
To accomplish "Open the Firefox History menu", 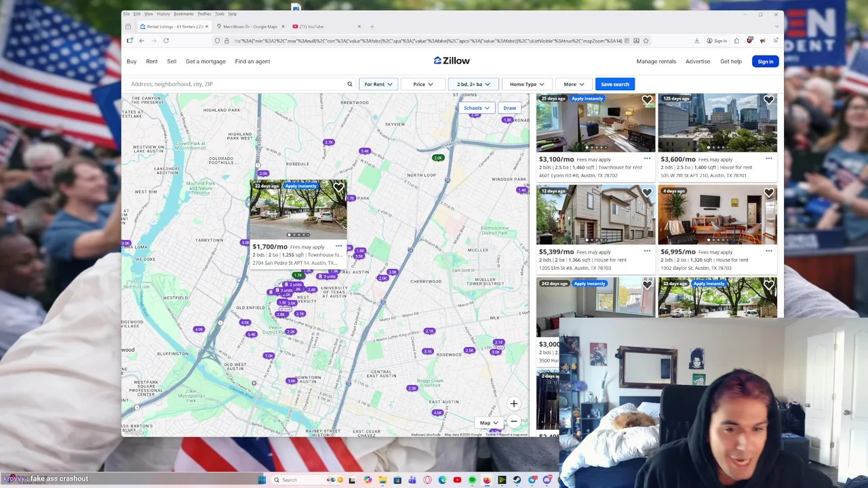I will [x=163, y=14].
